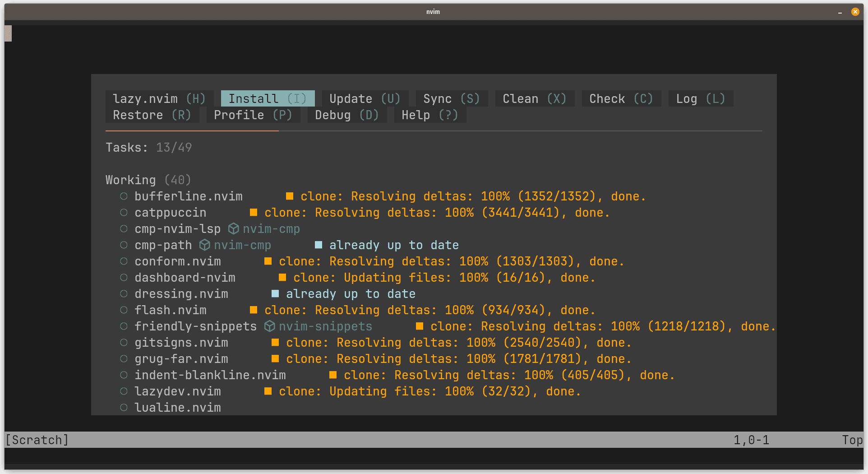Image resolution: width=868 pixels, height=474 pixels.
Task: Click orange status square on friendly-snippets row
Action: [420, 326]
